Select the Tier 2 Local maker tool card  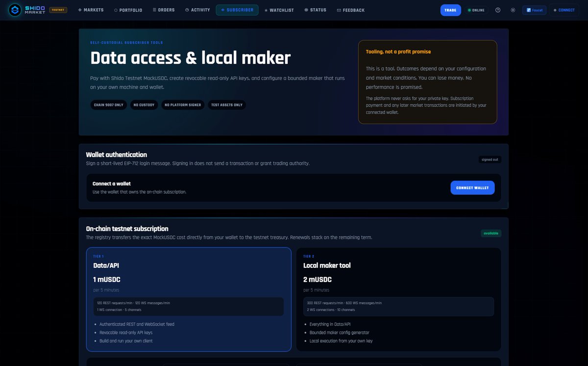[398, 299]
